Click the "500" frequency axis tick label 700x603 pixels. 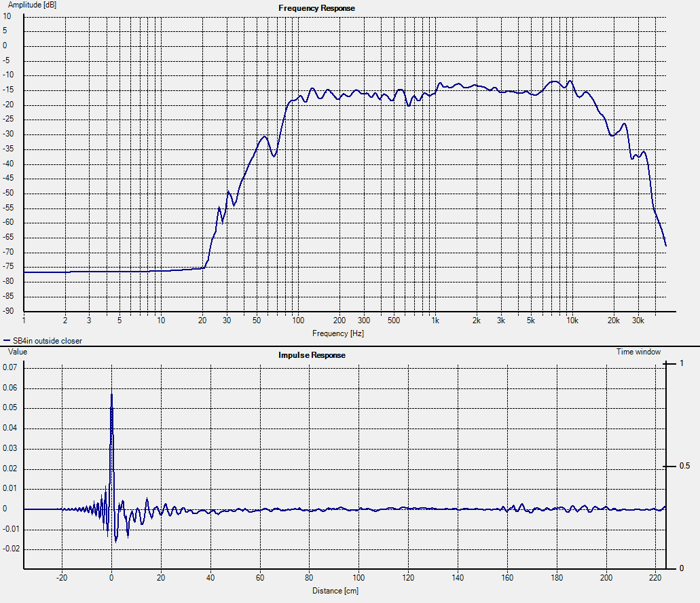tap(394, 321)
